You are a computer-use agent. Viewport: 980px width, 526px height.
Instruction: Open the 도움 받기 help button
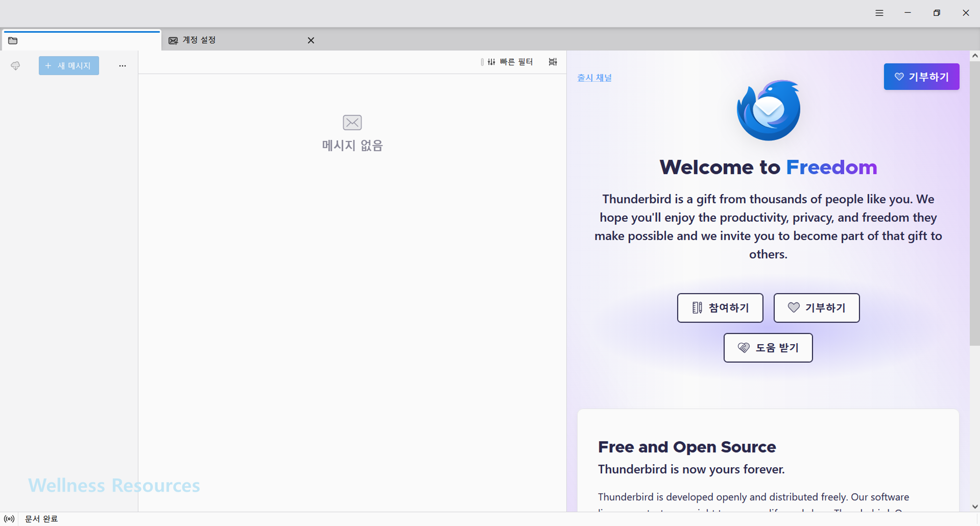click(768, 348)
